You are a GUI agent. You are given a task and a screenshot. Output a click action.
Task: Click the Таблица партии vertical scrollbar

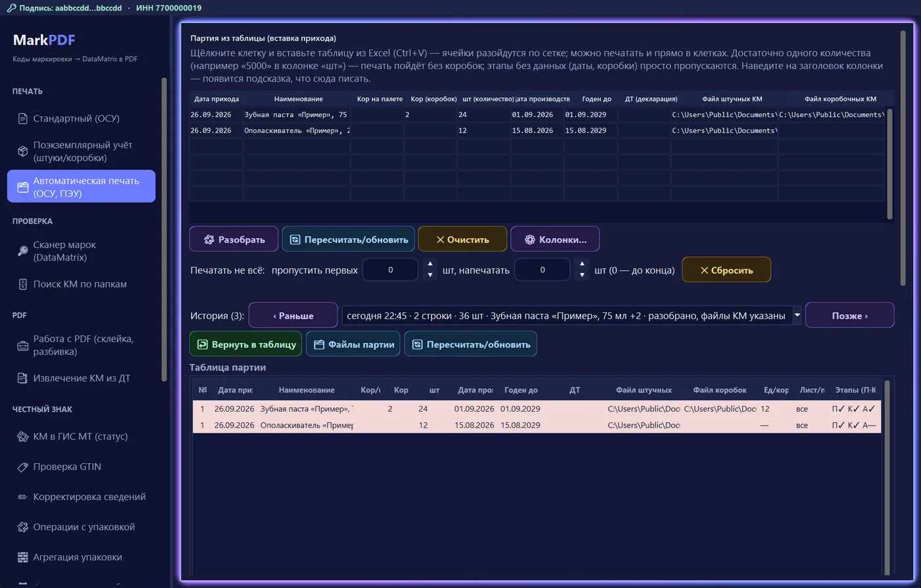point(887,477)
